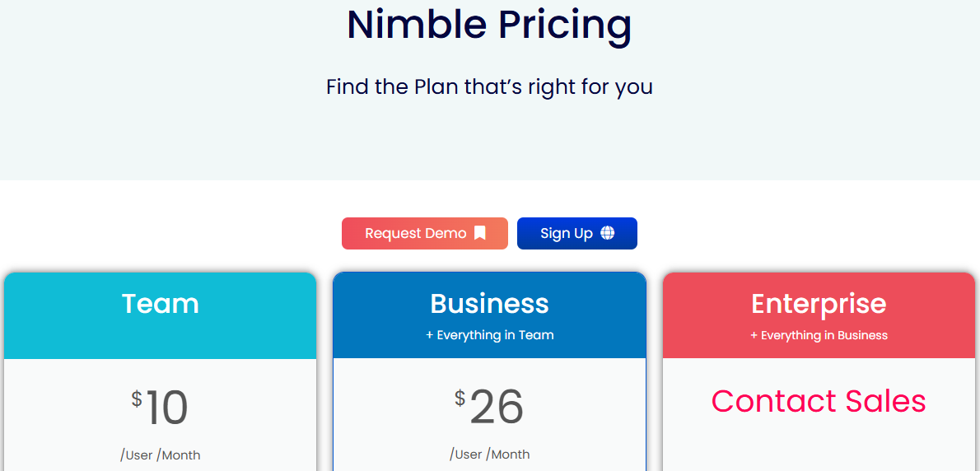The image size is (980, 471).
Task: Click the Nimble Pricing heading
Action: point(489,25)
